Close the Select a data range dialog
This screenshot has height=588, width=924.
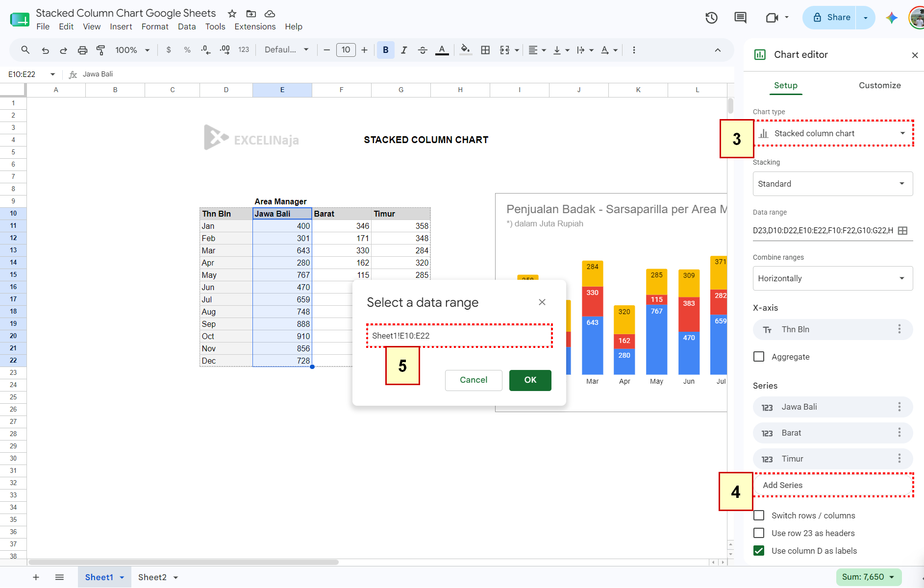542,302
